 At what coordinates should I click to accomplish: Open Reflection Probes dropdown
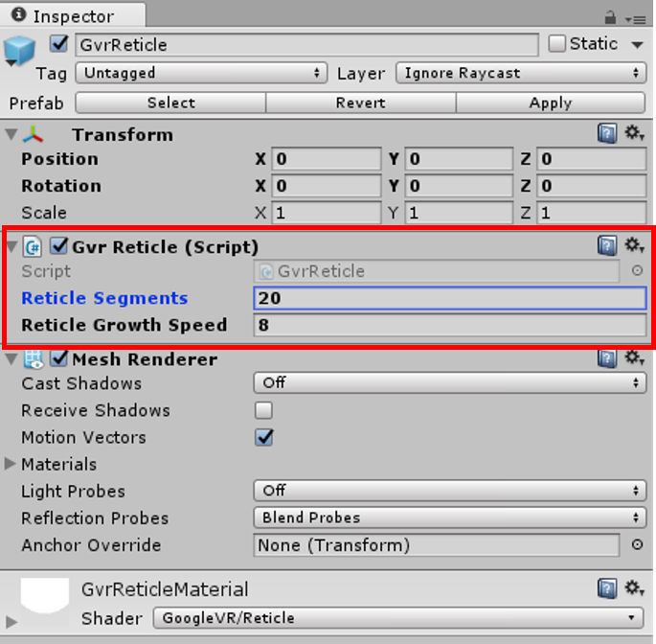pos(450,517)
